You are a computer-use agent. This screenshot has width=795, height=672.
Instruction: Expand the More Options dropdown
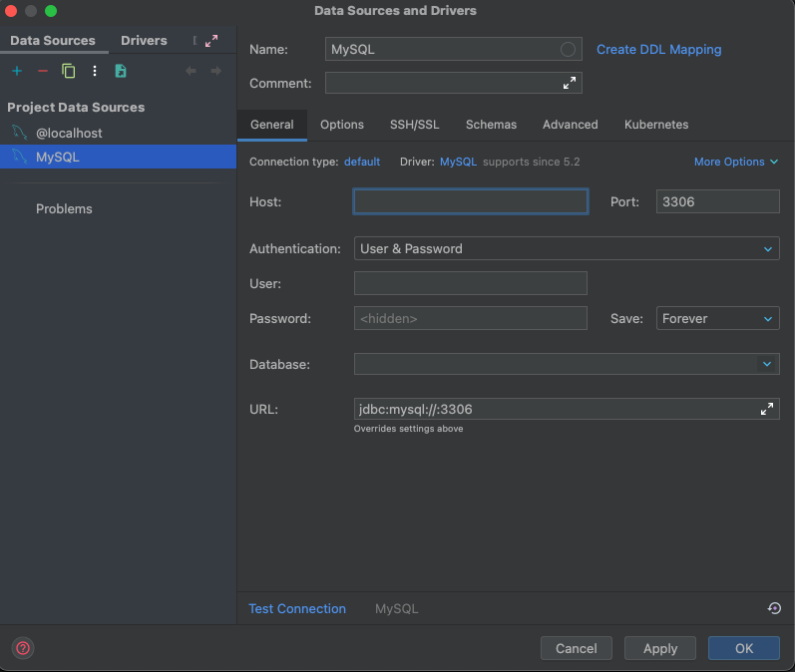[736, 162]
